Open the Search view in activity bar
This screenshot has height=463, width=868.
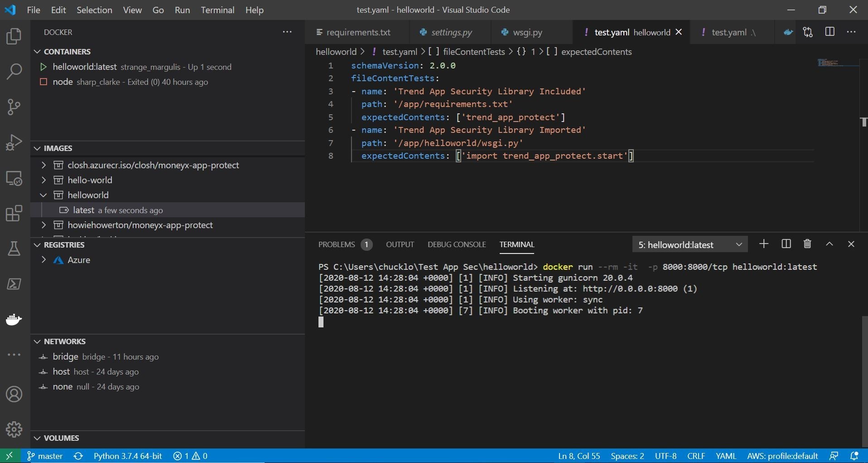click(x=14, y=71)
